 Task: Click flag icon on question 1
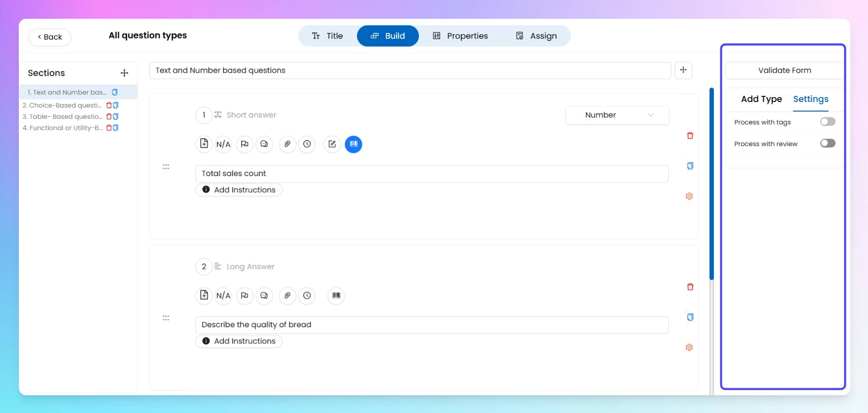(x=244, y=144)
